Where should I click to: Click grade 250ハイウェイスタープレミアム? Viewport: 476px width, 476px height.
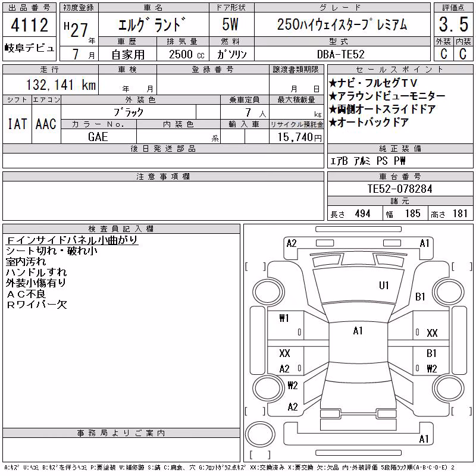[x=342, y=24]
